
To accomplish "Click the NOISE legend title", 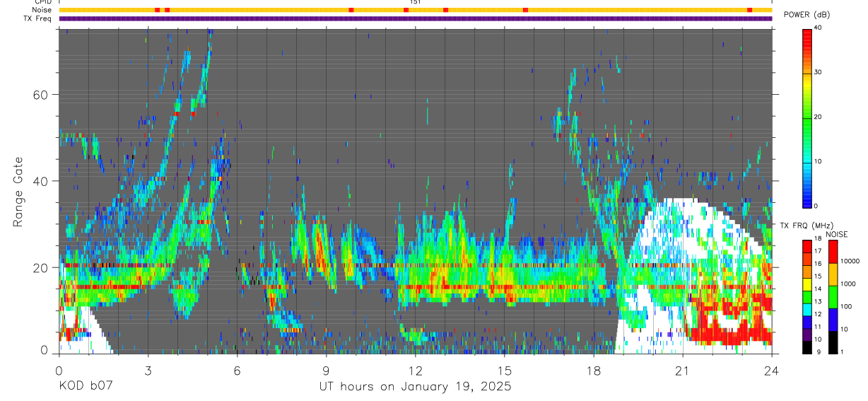I will pyautogui.click(x=836, y=234).
